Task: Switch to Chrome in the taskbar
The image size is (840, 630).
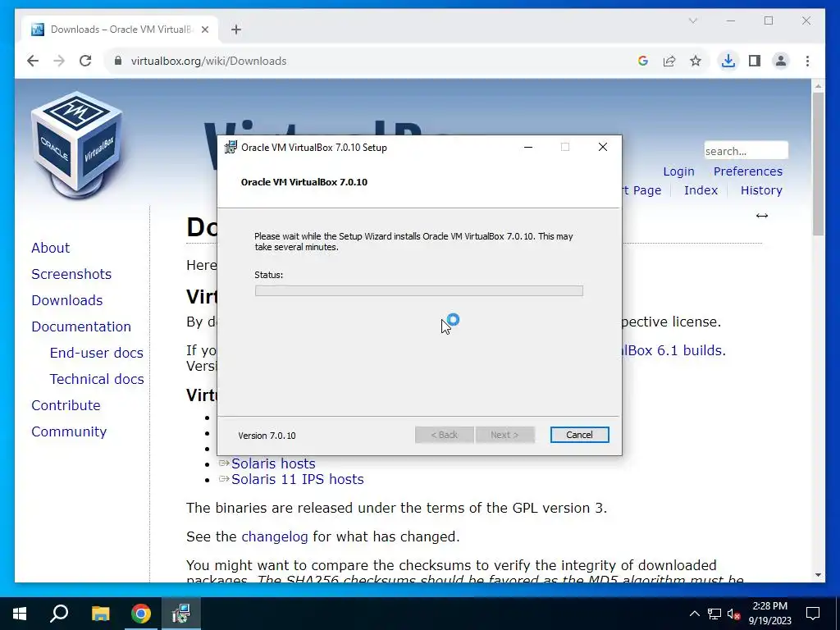Action: coord(141,614)
